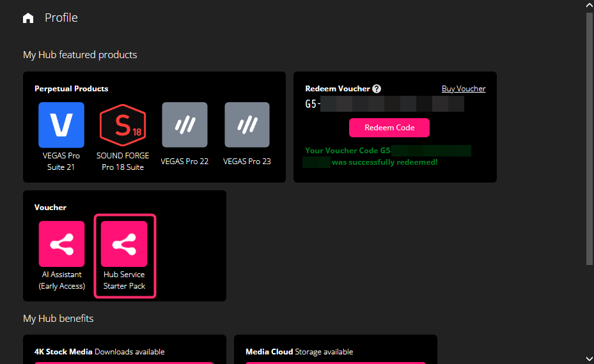Open the VEGAS Pro 22 product tile
Viewport: 594px width, 364px height.
pos(185,125)
